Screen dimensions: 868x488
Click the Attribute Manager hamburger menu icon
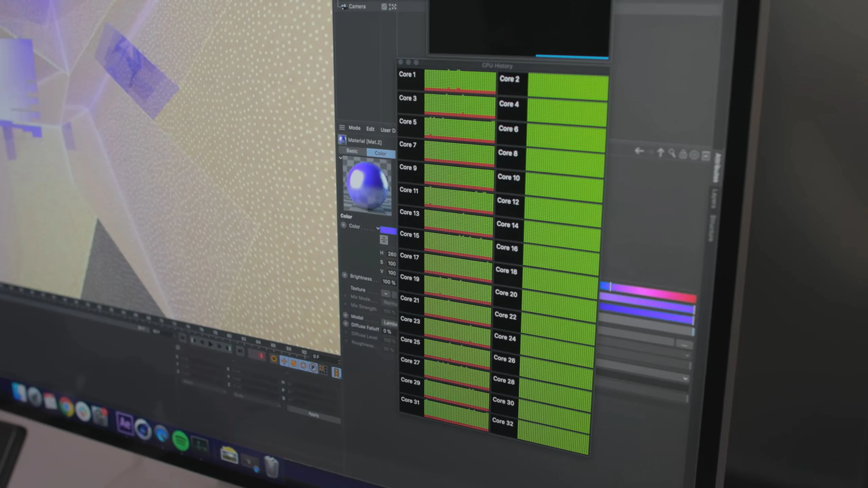[342, 127]
